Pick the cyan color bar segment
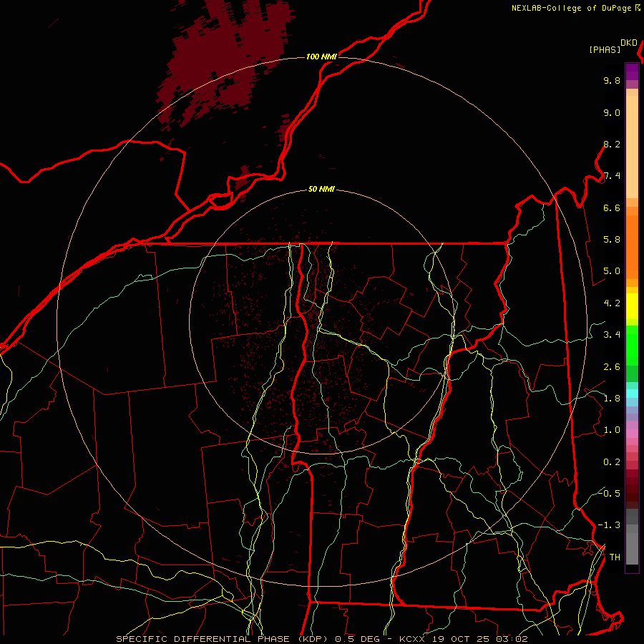Viewport: 644px width, 644px height. 632,394
